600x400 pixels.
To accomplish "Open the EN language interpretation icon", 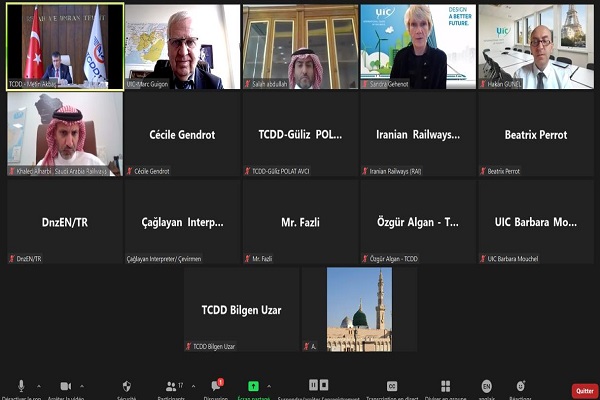I will (x=486, y=386).
